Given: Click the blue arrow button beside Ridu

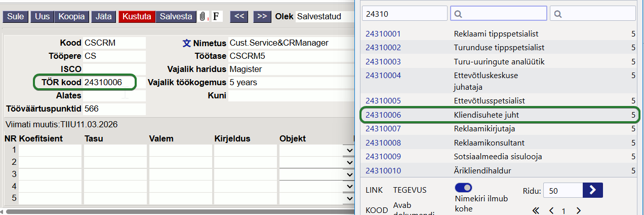Looking at the screenshot, I should (593, 190).
